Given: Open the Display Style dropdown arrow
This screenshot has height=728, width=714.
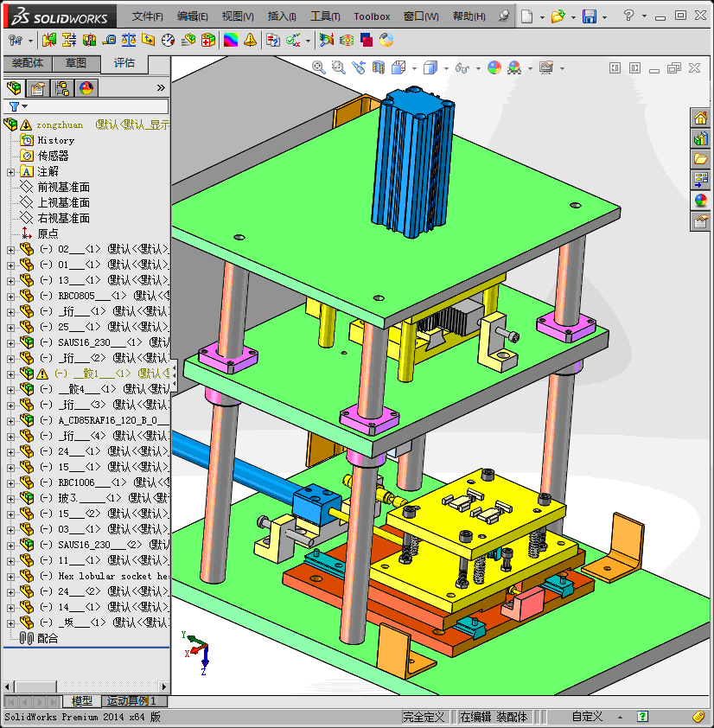Looking at the screenshot, I should [x=445, y=68].
